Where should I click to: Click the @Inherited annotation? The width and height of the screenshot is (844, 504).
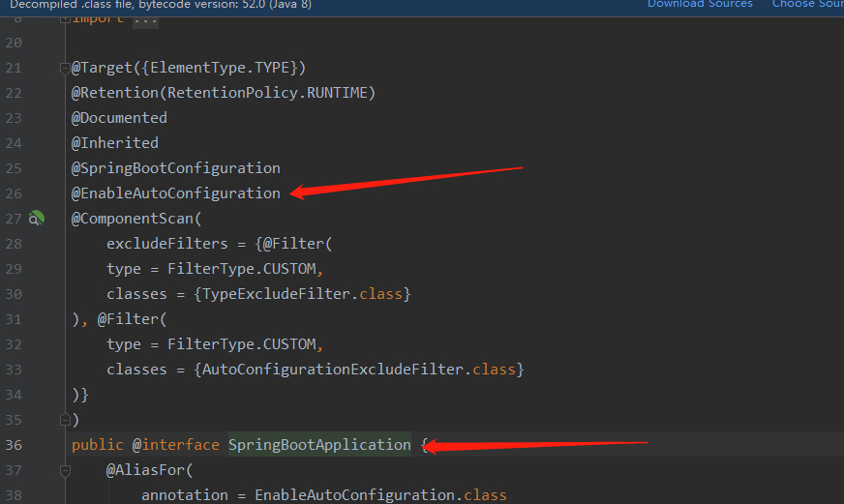tap(115, 143)
